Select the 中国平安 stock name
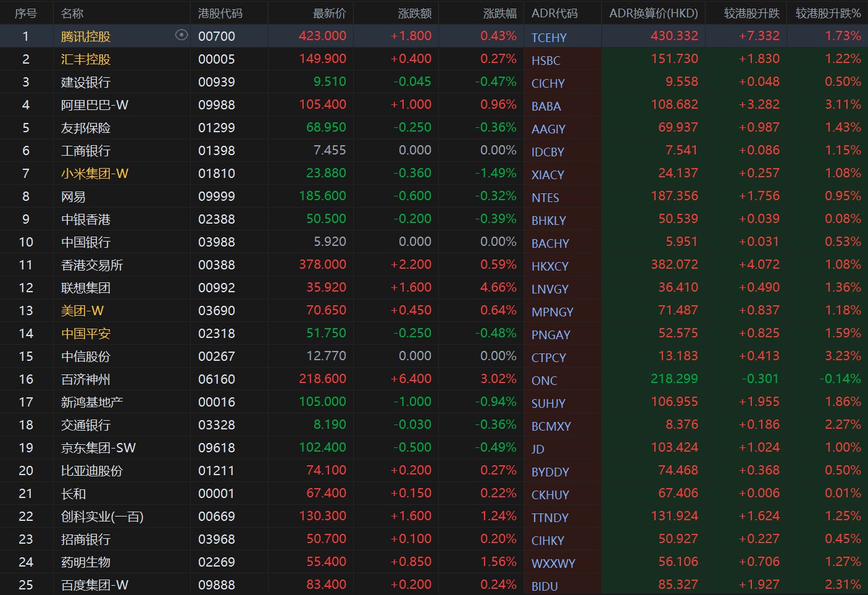The width and height of the screenshot is (868, 595). click(x=86, y=334)
